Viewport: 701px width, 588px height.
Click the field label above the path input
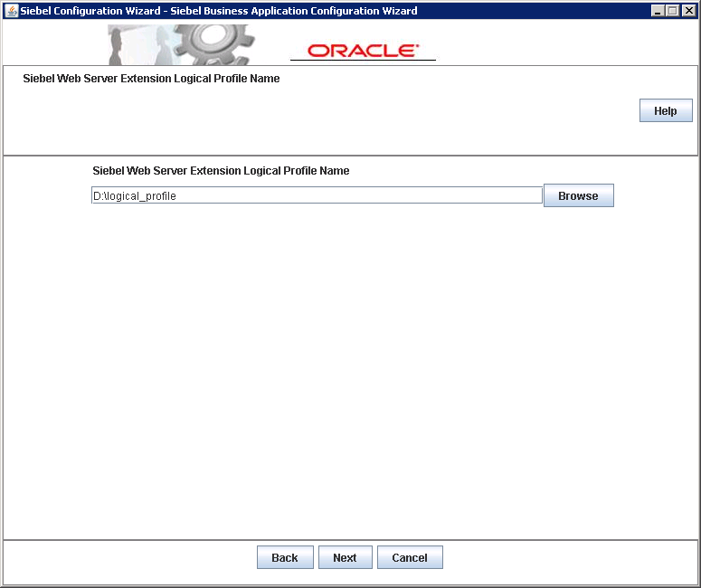click(221, 170)
